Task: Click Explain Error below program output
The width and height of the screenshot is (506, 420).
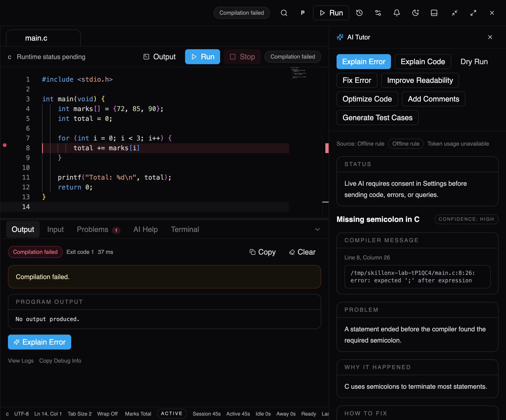Action: (x=39, y=342)
